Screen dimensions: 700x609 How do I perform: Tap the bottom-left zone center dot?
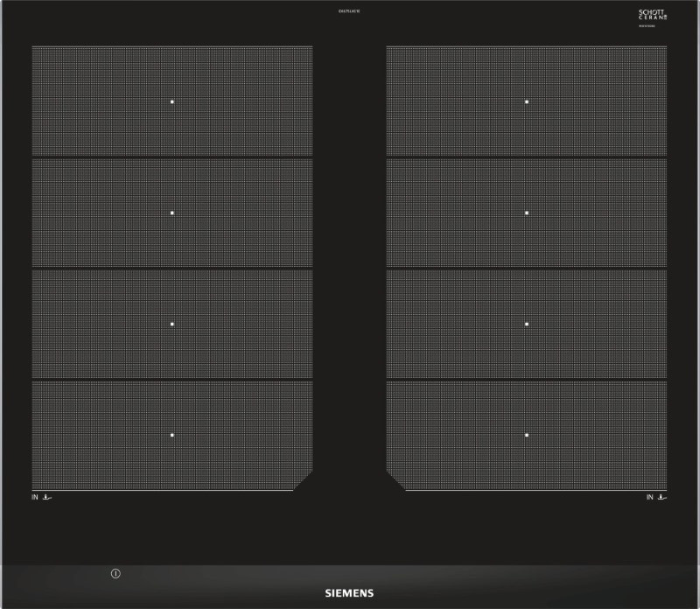[172, 435]
